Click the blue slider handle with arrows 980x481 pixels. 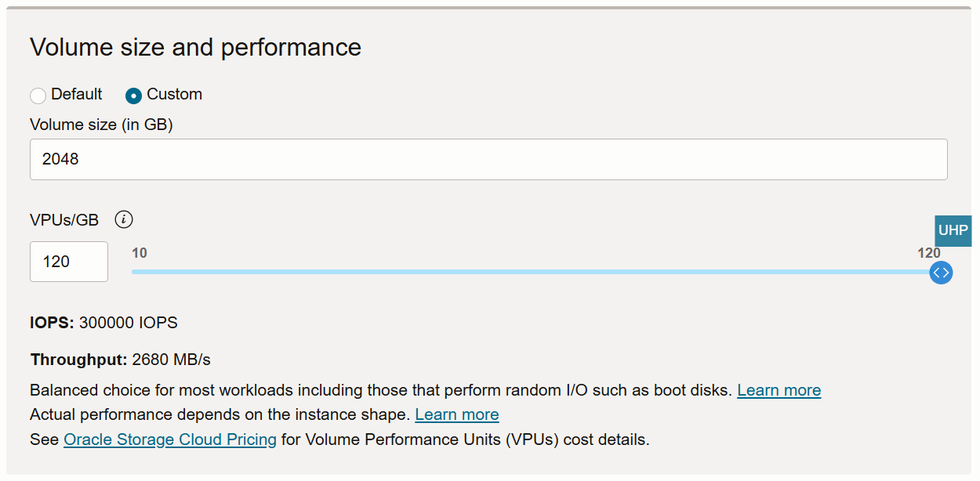pyautogui.click(x=941, y=273)
